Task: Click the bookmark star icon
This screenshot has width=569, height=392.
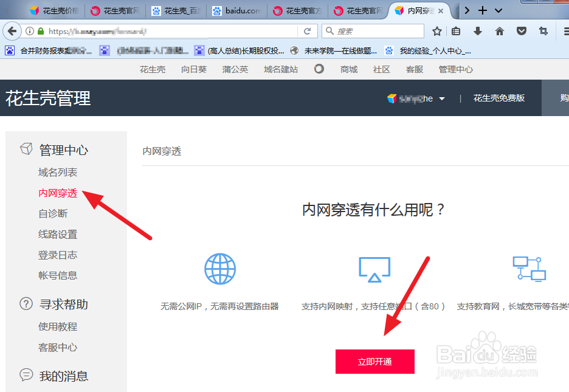Action: tap(437, 31)
